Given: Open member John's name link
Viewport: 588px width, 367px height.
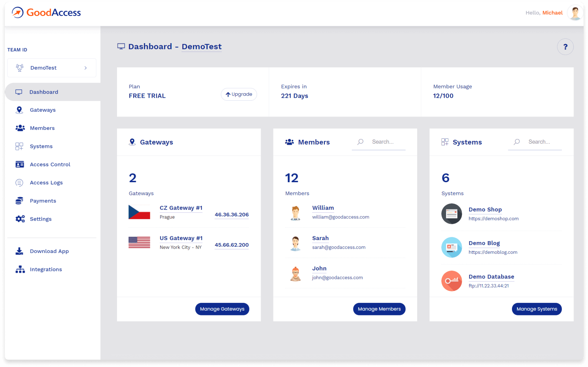Looking at the screenshot, I should [x=319, y=269].
